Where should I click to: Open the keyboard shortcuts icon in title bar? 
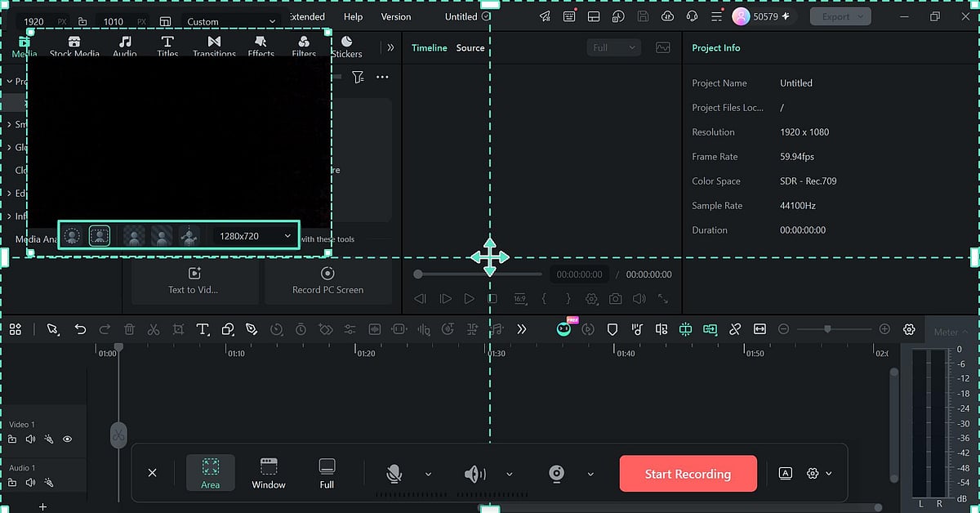pos(570,16)
